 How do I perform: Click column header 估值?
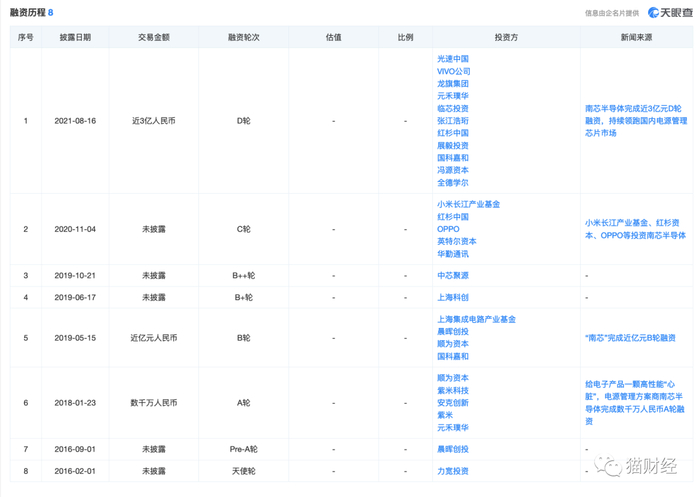point(333,38)
